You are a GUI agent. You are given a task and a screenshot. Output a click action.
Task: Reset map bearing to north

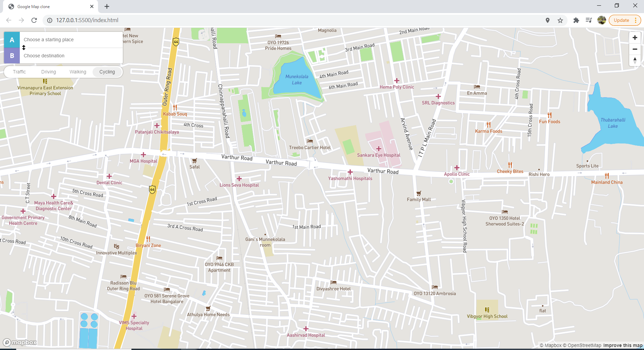(x=635, y=60)
